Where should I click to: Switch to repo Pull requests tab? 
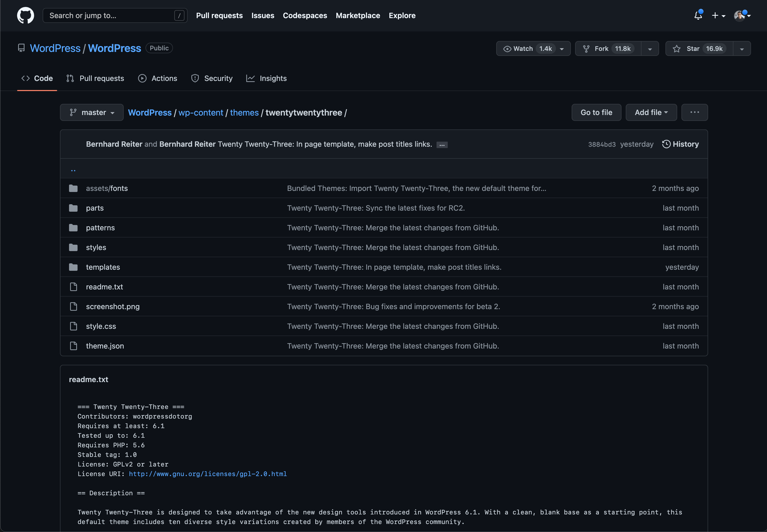click(x=95, y=78)
